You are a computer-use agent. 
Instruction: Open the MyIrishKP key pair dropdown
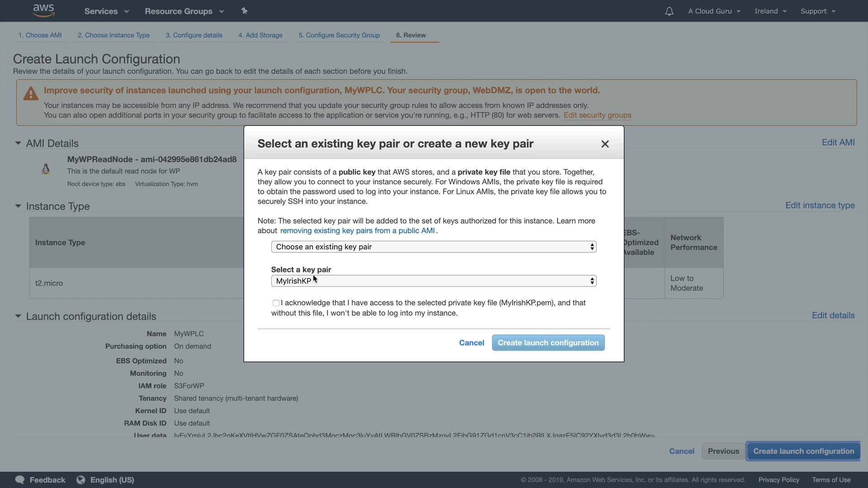pos(434,281)
